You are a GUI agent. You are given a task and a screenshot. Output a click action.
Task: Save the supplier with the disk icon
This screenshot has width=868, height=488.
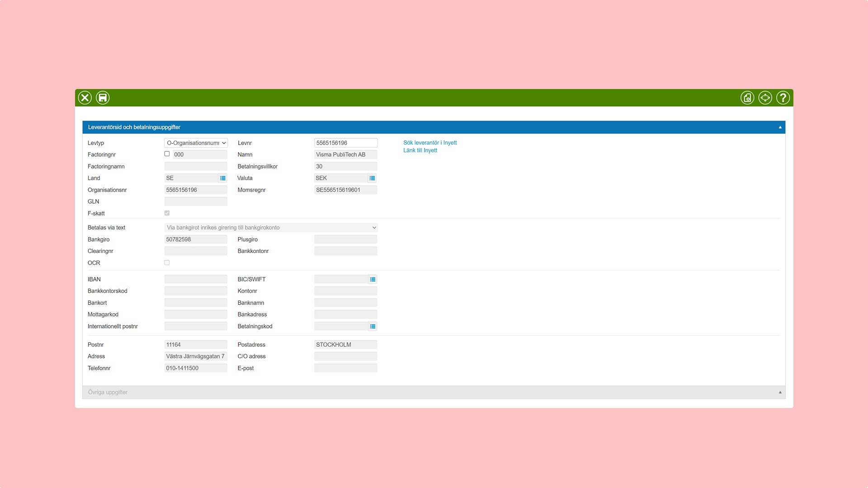103,98
